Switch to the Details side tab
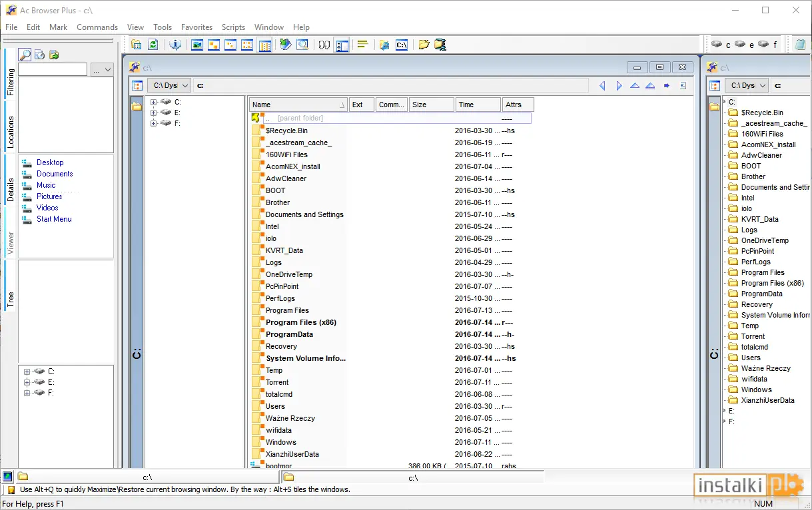812x510 pixels. tap(11, 180)
